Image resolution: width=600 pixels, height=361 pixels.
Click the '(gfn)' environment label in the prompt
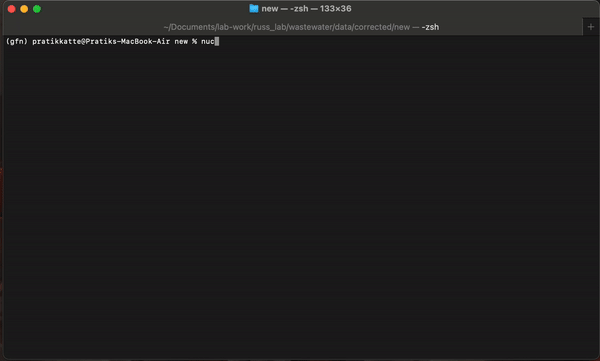click(x=16, y=41)
